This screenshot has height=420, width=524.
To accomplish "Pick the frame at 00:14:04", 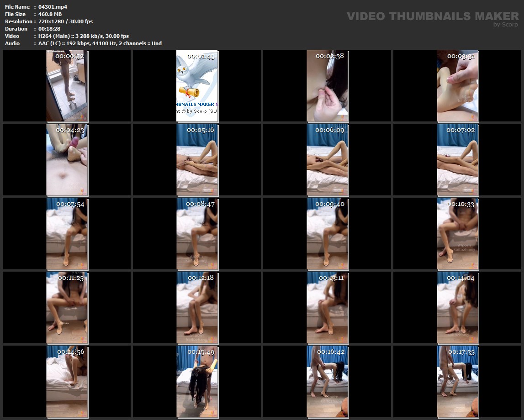I will click(x=457, y=308).
